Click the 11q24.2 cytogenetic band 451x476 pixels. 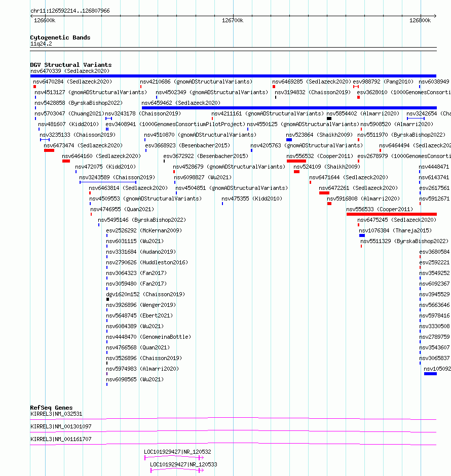pyautogui.click(x=233, y=49)
